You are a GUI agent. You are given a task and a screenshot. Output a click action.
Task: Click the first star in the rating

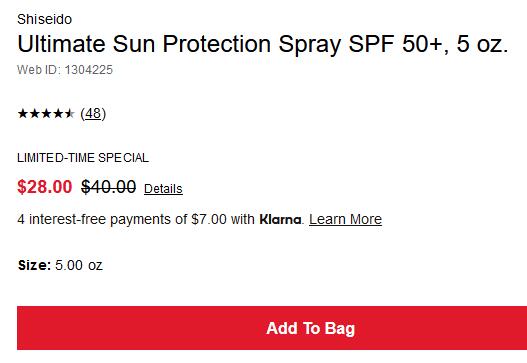[x=23, y=114]
